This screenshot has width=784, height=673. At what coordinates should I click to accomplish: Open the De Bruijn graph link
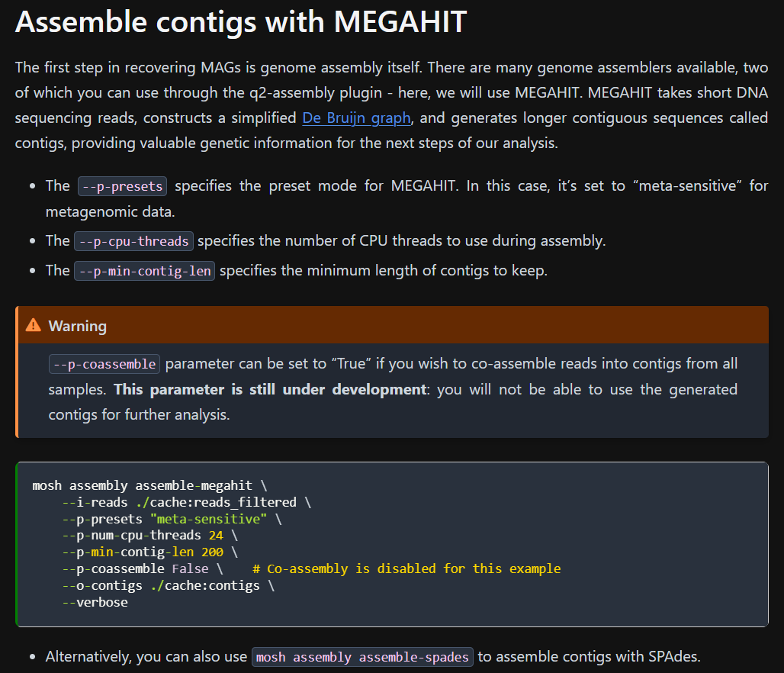tap(357, 118)
